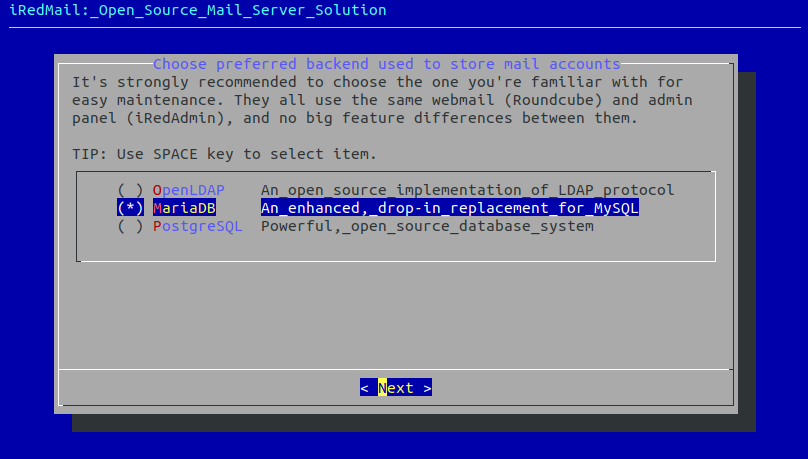Click the 'Choose preferred backend' dialog title
The height and width of the screenshot is (459, 808).
pyautogui.click(x=386, y=64)
